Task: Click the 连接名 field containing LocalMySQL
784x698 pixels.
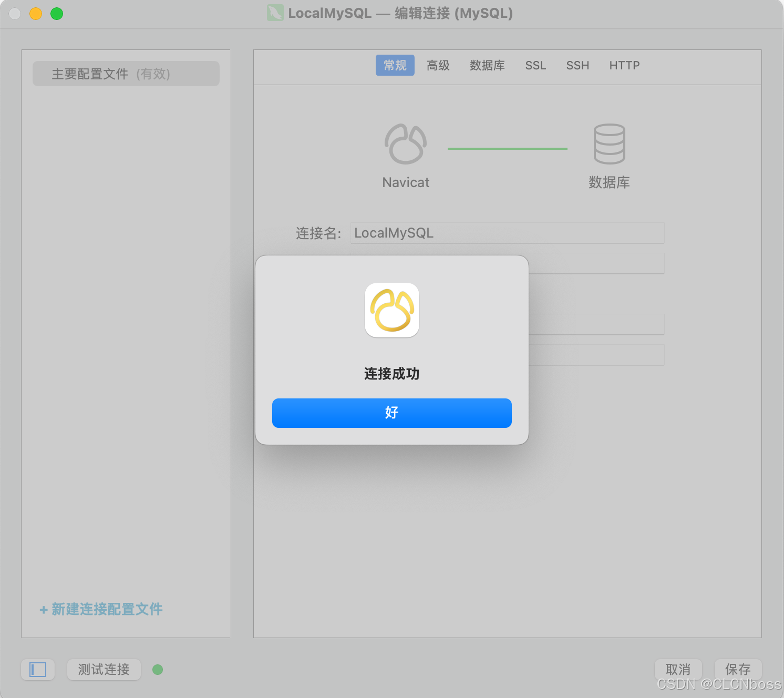Action: pyautogui.click(x=507, y=233)
